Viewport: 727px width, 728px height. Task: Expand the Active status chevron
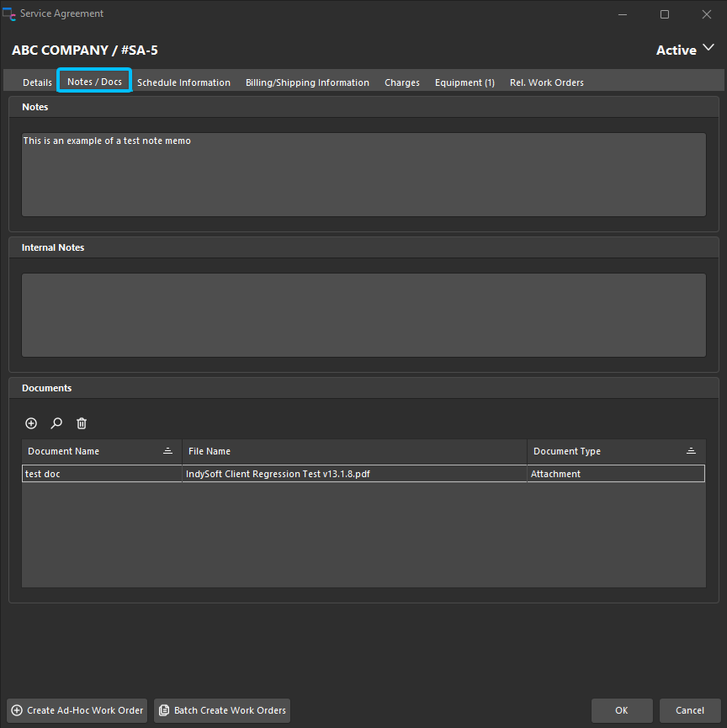pos(708,49)
